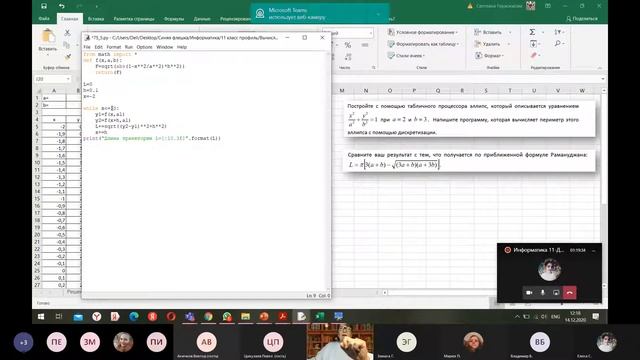The height and width of the screenshot is (360, 640).
Task: Click the Windows Start button
Action: tap(41, 316)
